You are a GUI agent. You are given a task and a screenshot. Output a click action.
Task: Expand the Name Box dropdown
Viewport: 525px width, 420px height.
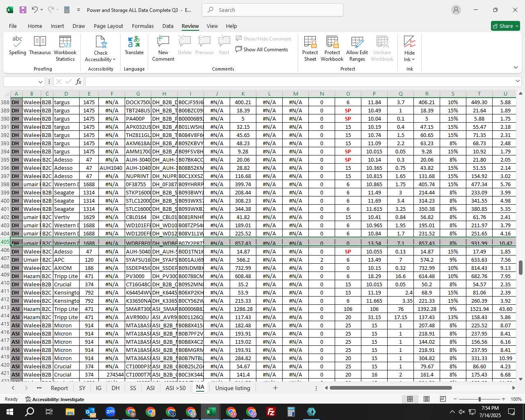[x=40, y=82]
